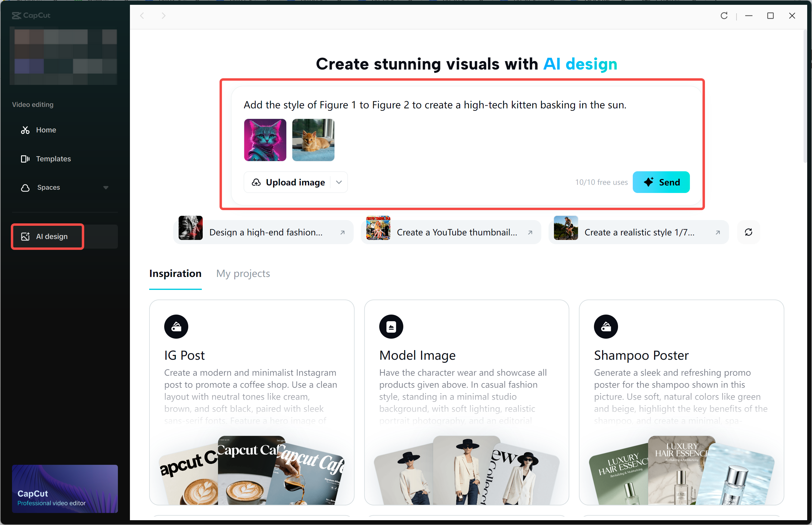812x525 pixels.
Task: Click the Spaces cloud icon
Action: [25, 188]
